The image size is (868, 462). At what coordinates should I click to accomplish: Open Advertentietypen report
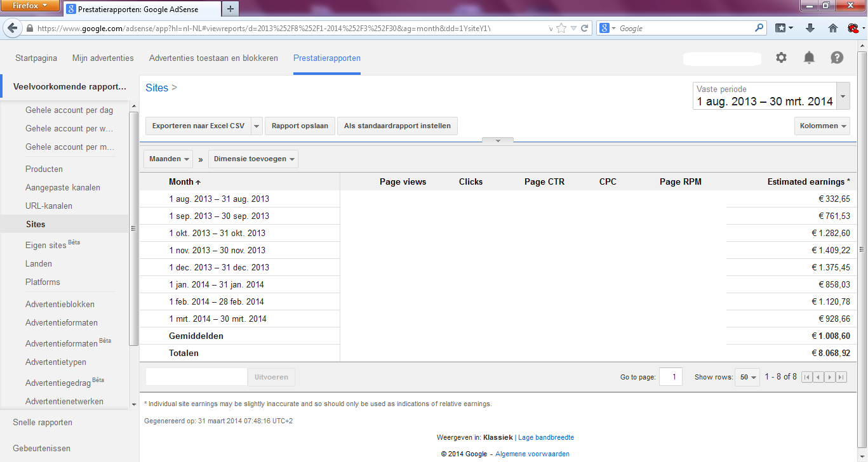tap(56, 362)
